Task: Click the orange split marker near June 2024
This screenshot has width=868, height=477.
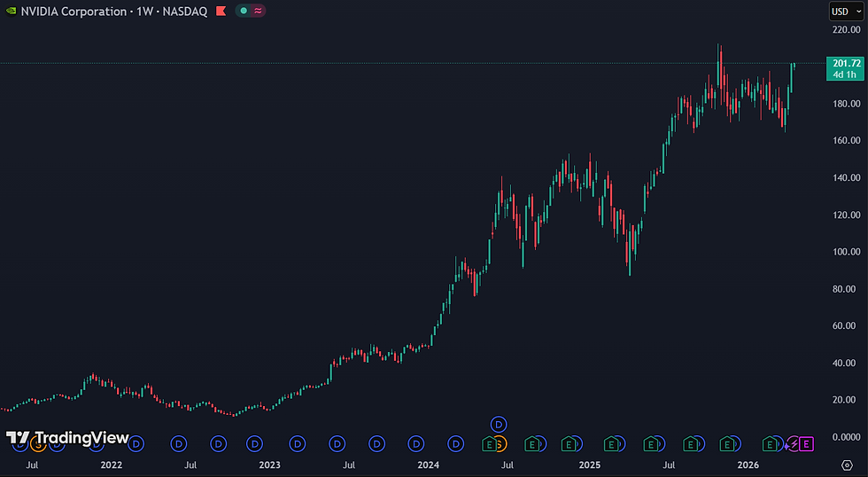Action: pyautogui.click(x=500, y=444)
